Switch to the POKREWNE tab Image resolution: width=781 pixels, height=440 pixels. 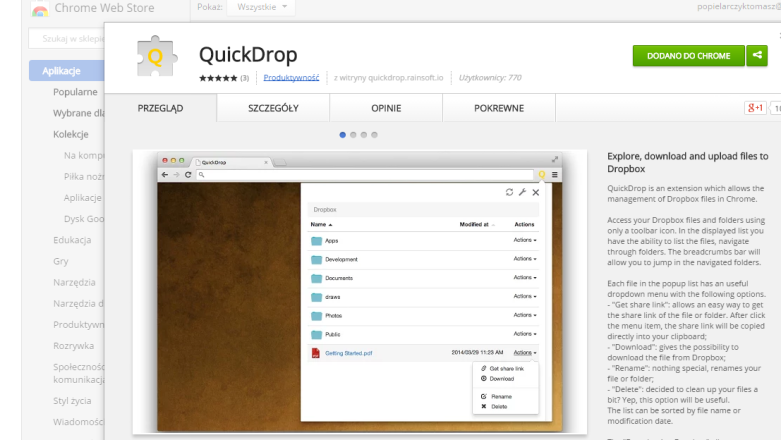point(499,108)
